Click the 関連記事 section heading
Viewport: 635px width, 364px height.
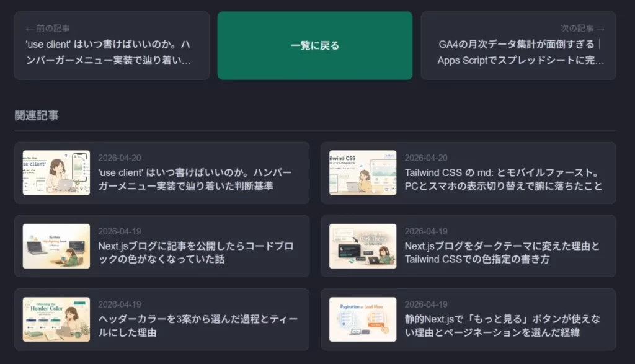tap(35, 115)
